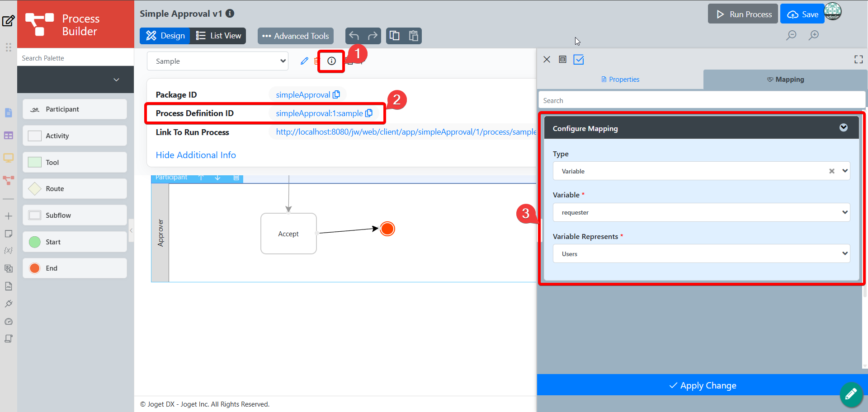Click the zoom out magnifier icon
The image size is (868, 412).
coord(791,35)
